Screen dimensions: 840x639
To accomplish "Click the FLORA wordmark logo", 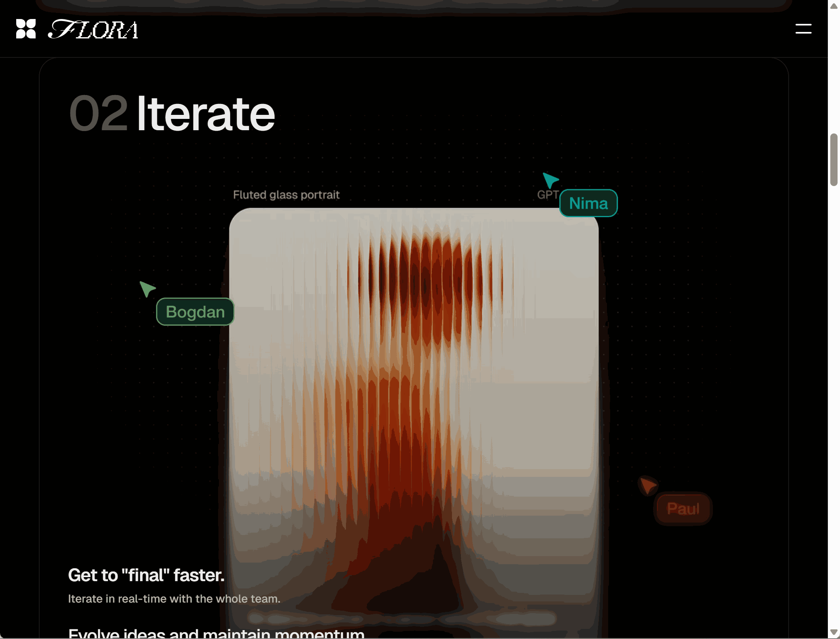I will pos(93,30).
